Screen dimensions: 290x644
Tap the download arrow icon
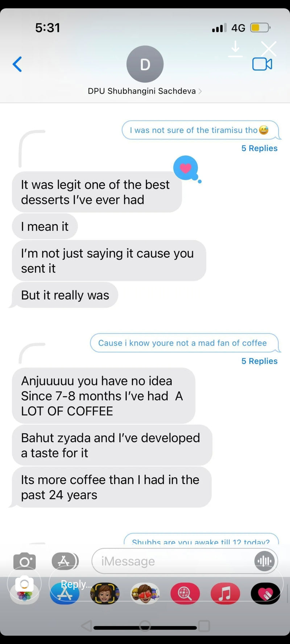(235, 49)
